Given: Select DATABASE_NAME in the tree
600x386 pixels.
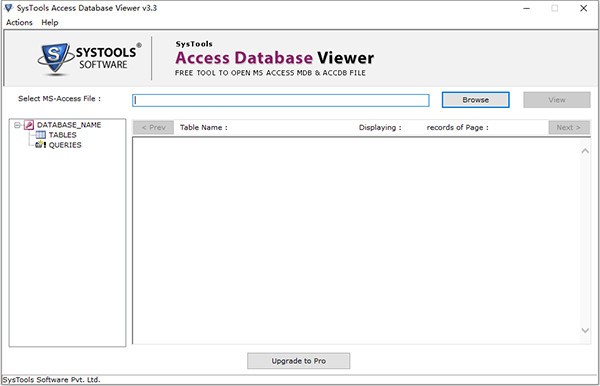Looking at the screenshot, I should pos(69,125).
